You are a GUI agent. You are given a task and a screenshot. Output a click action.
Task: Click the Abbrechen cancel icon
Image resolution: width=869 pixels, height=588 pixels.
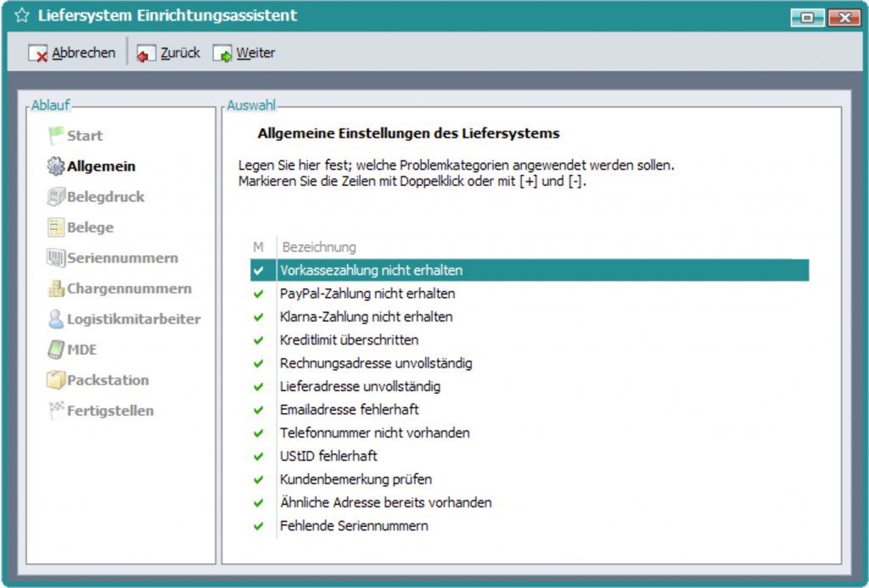[38, 53]
